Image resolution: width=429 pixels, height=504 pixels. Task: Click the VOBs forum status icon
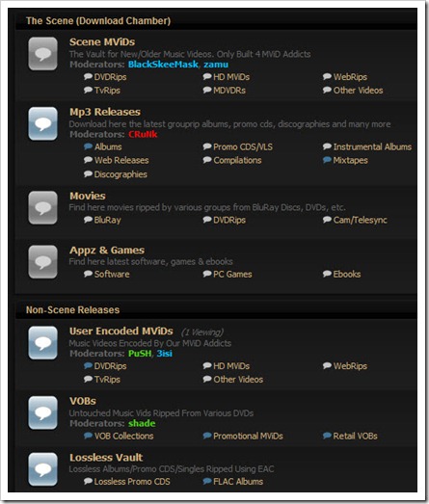pos(42,413)
